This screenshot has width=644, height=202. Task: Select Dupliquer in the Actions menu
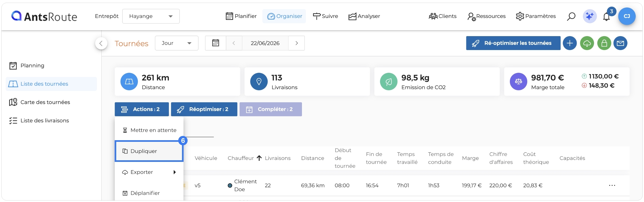point(149,151)
